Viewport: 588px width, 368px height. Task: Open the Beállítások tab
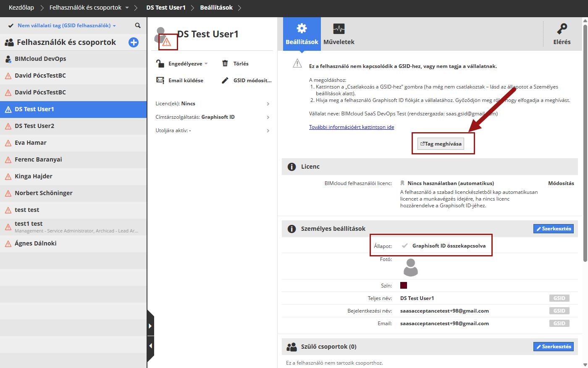click(x=302, y=34)
